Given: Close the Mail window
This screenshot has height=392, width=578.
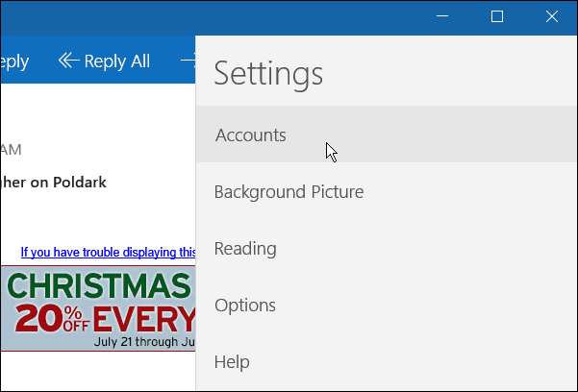Looking at the screenshot, I should [551, 16].
